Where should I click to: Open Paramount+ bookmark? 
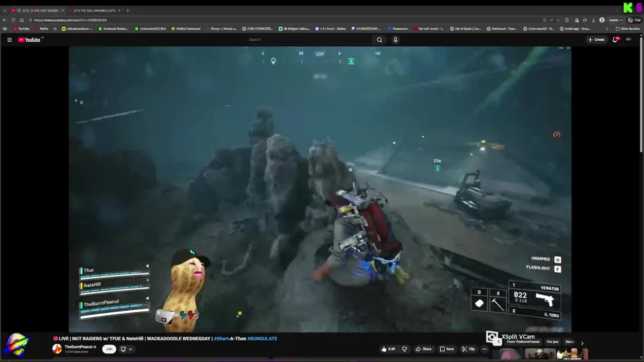click(398, 29)
